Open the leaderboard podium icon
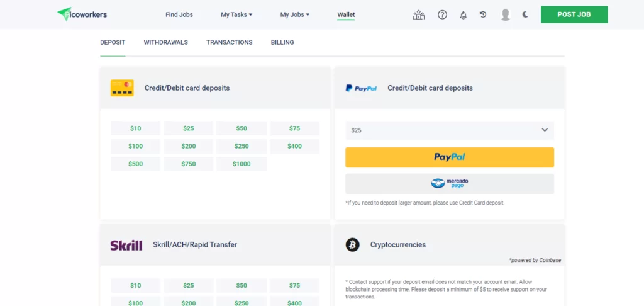Image resolution: width=644 pixels, height=306 pixels. click(x=418, y=15)
